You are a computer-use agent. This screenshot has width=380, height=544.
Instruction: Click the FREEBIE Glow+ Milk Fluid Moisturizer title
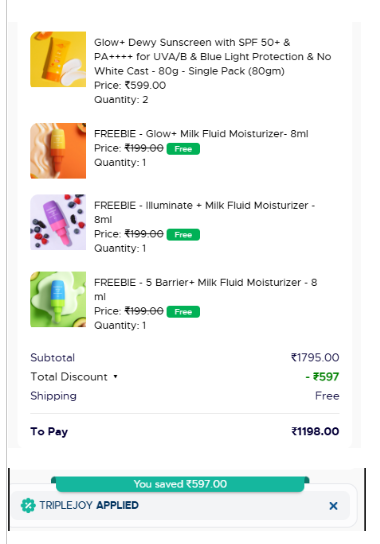tap(201, 134)
